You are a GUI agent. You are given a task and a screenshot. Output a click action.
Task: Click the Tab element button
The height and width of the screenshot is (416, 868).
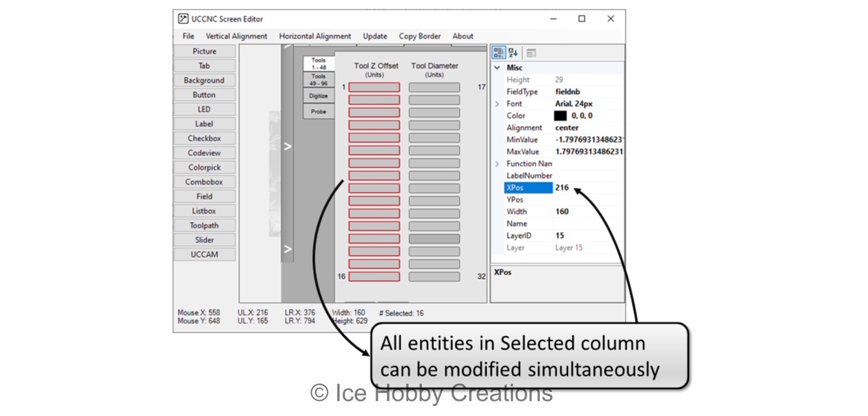tap(204, 66)
